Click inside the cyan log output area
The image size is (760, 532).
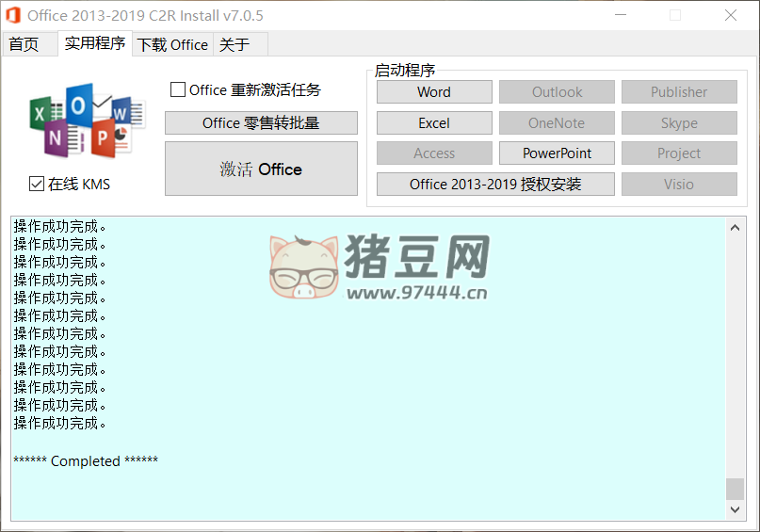[x=377, y=377]
